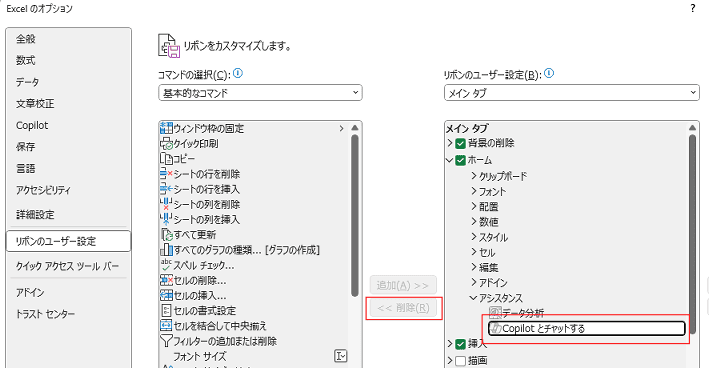709x368 pixels.
Task: Select the Quick Print (クイック印刷) icon
Action: pos(166,144)
